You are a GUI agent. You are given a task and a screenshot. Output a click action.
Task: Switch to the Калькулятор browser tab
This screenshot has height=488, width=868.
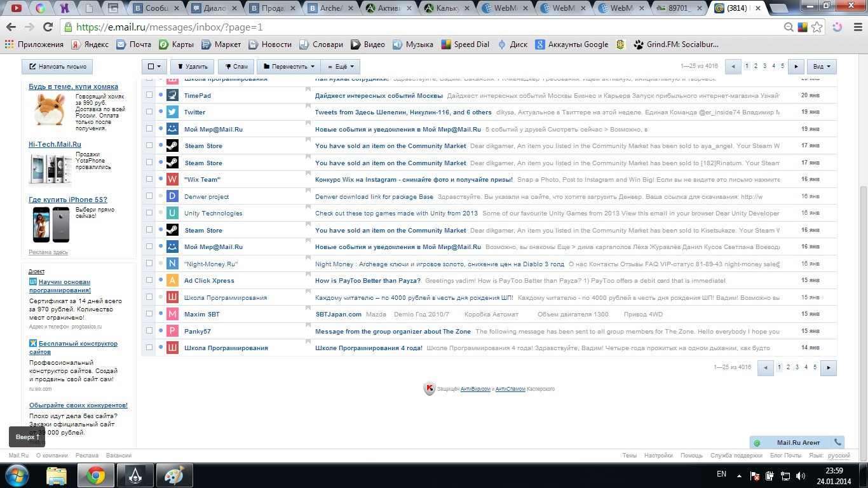(x=447, y=8)
